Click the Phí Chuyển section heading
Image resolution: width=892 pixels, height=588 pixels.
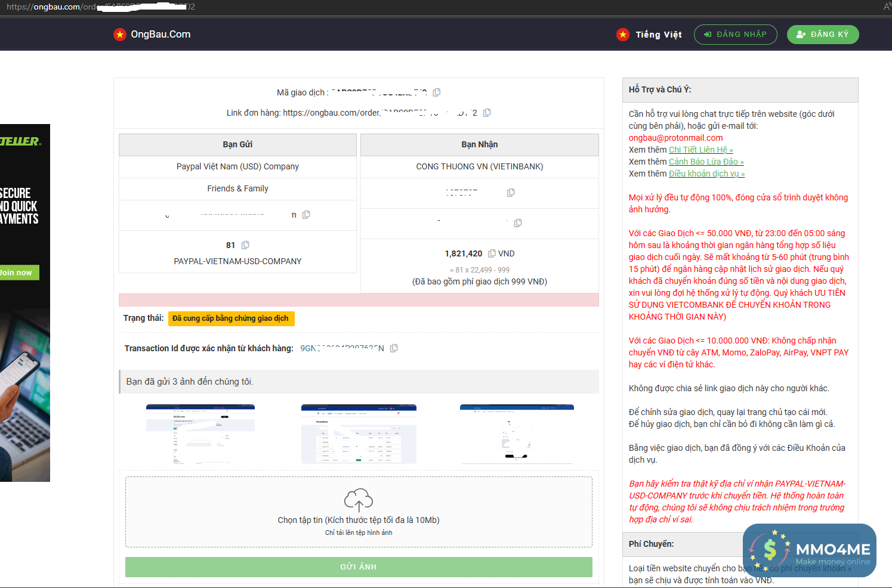pos(651,544)
